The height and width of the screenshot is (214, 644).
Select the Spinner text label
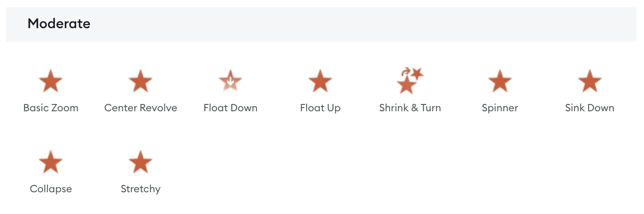[500, 108]
